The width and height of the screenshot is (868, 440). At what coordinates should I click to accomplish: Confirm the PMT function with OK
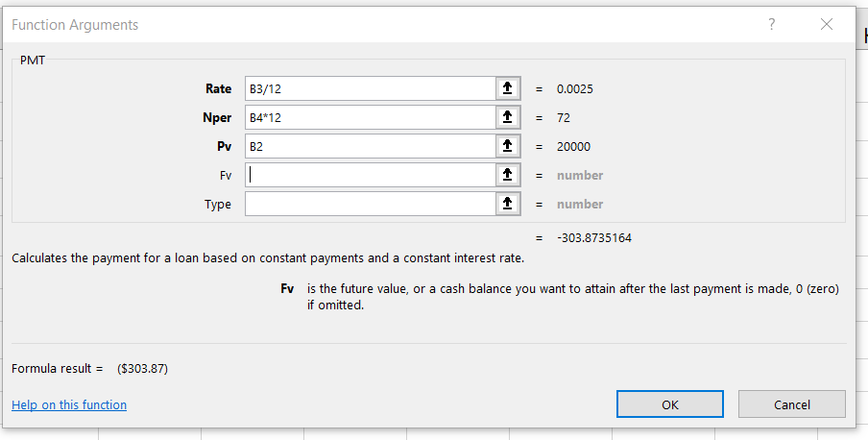click(x=670, y=404)
